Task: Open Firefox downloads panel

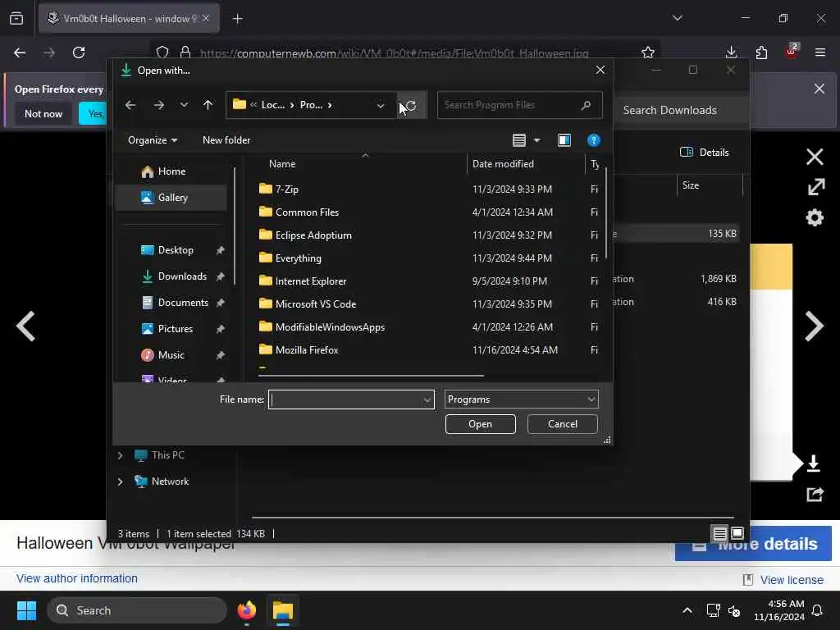Action: tap(731, 52)
